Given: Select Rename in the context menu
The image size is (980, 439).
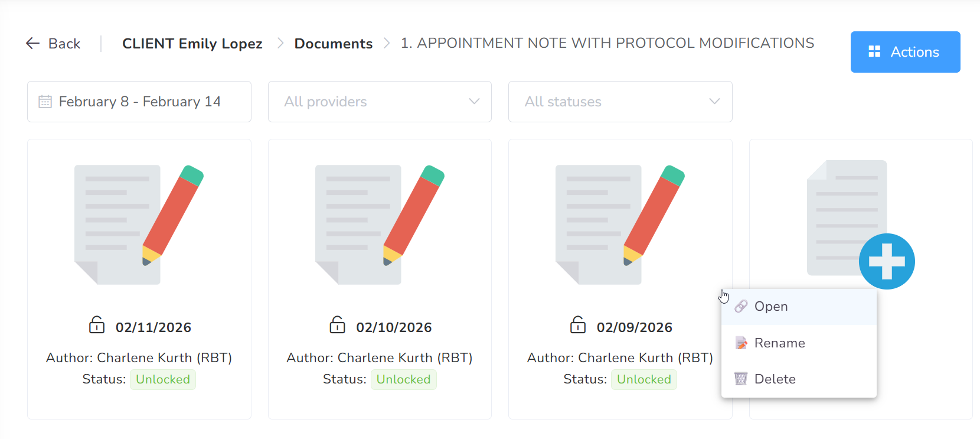Looking at the screenshot, I should click(779, 343).
